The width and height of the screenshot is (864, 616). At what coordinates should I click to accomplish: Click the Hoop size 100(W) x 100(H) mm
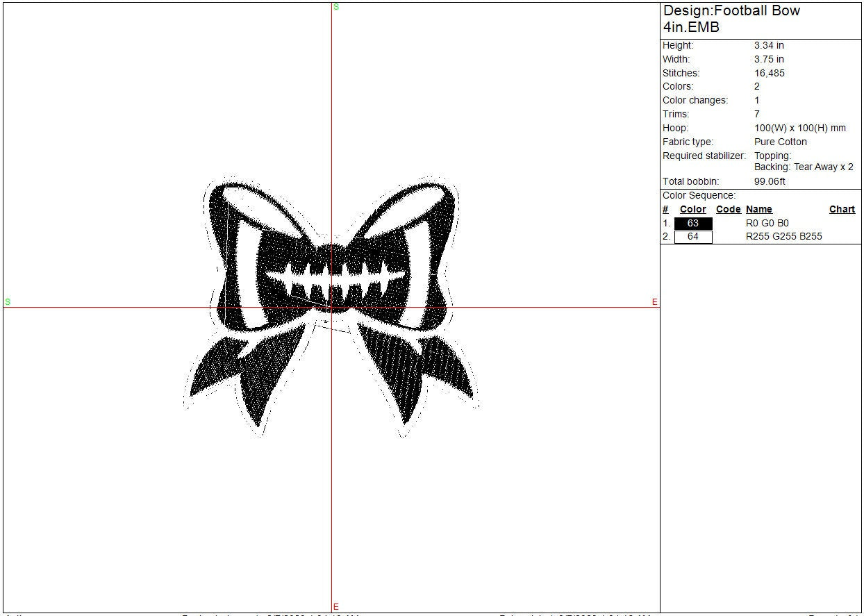800,128
